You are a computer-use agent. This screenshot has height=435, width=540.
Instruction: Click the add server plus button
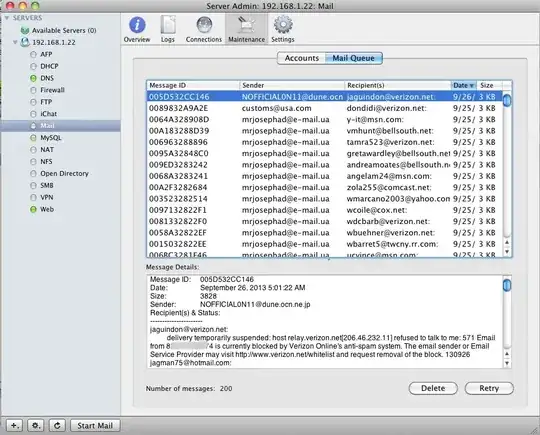[x=14, y=425]
